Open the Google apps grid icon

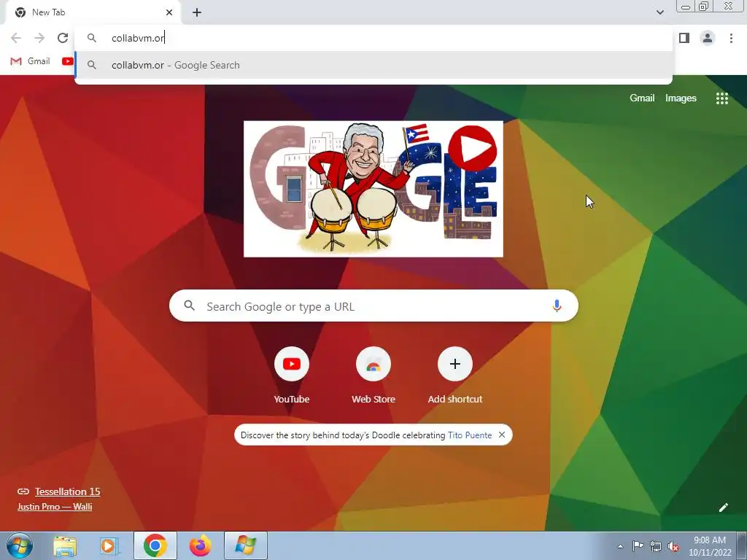click(721, 98)
